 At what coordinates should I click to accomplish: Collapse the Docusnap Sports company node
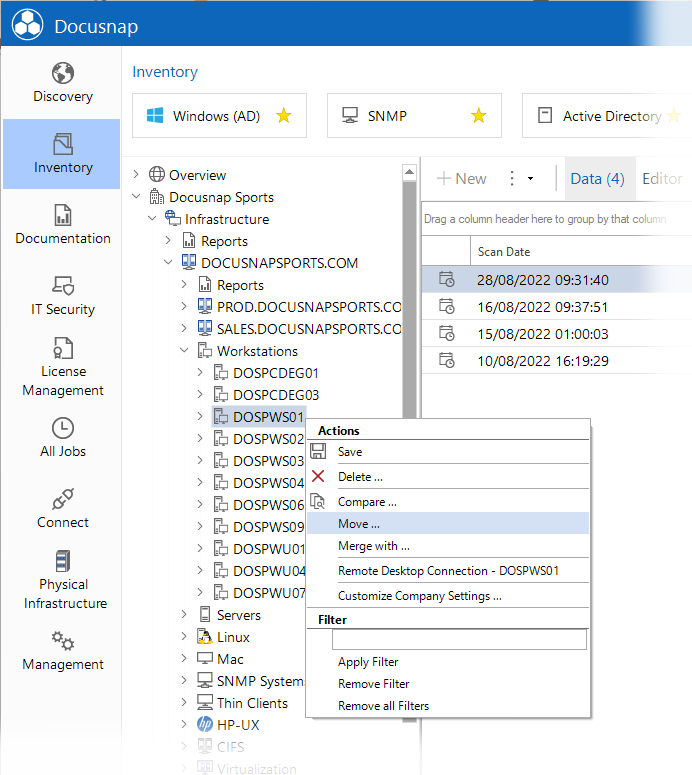coord(136,196)
